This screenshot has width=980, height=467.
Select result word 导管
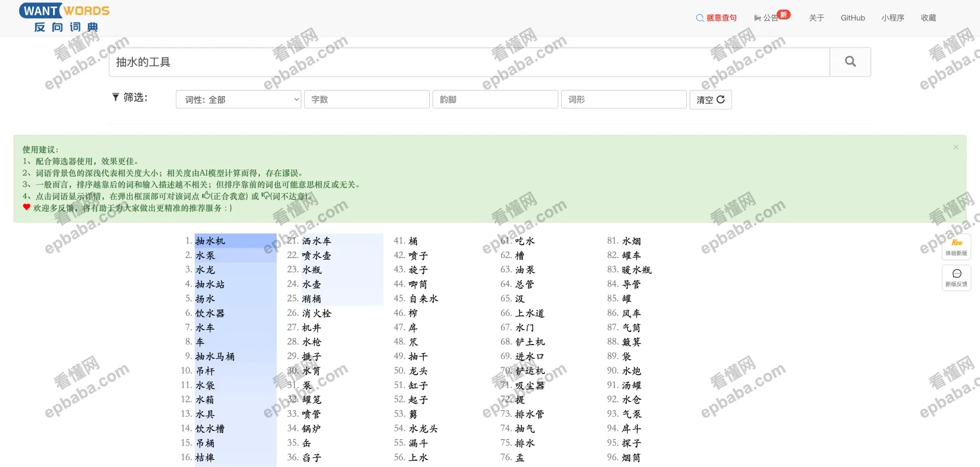632,284
